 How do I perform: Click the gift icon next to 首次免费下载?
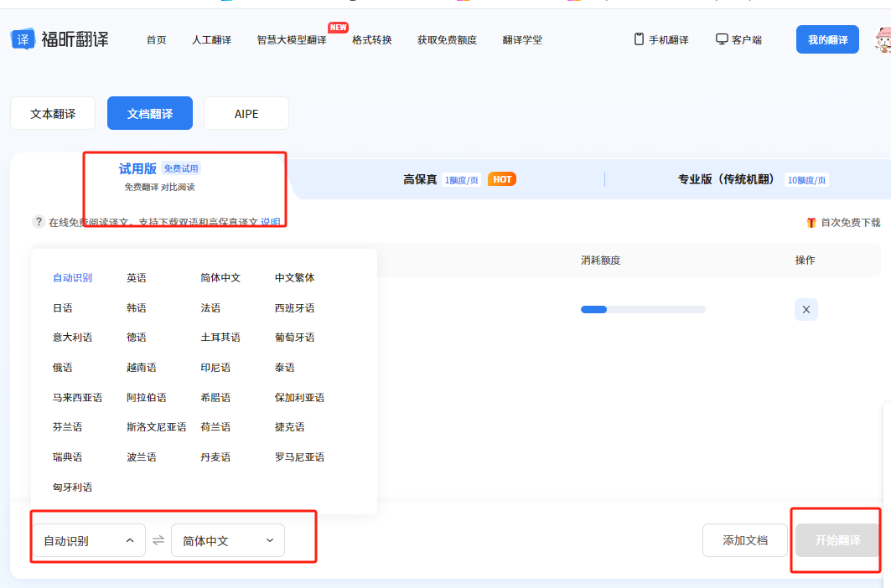811,222
